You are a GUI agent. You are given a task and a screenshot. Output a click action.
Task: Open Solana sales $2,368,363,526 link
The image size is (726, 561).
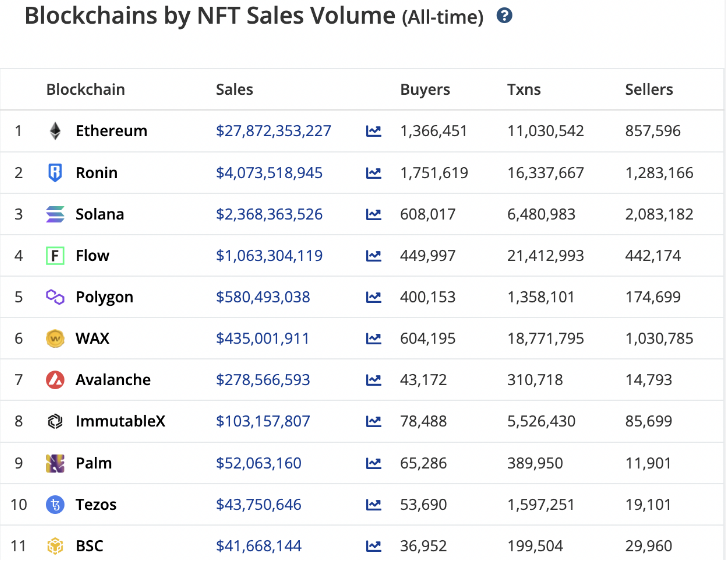(x=269, y=214)
